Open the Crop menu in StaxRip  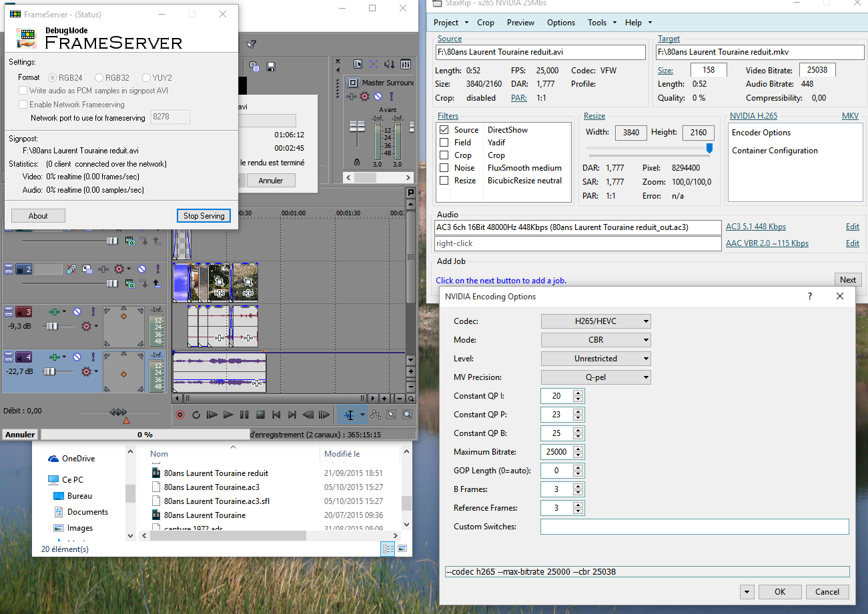click(486, 23)
